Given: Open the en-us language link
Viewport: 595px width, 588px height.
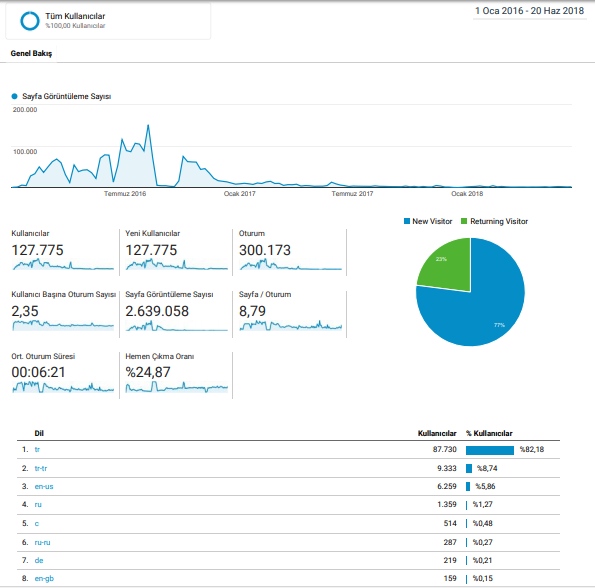Looking at the screenshot, I should click(x=44, y=487).
